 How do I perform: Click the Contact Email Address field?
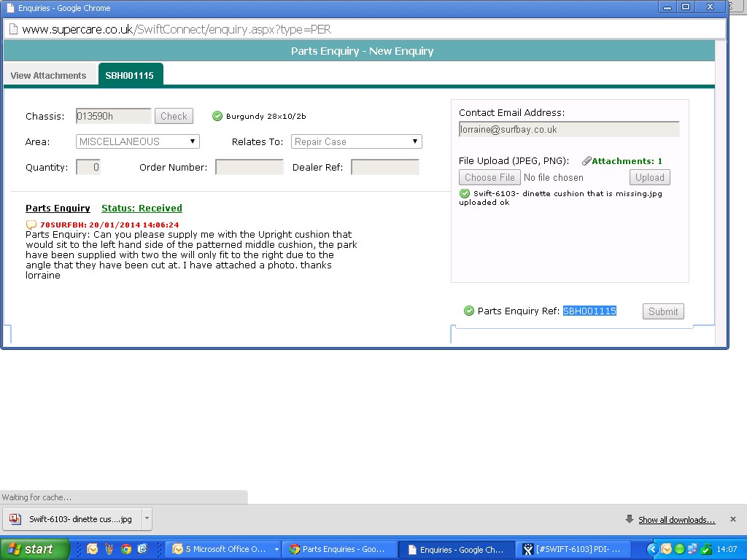coord(569,129)
